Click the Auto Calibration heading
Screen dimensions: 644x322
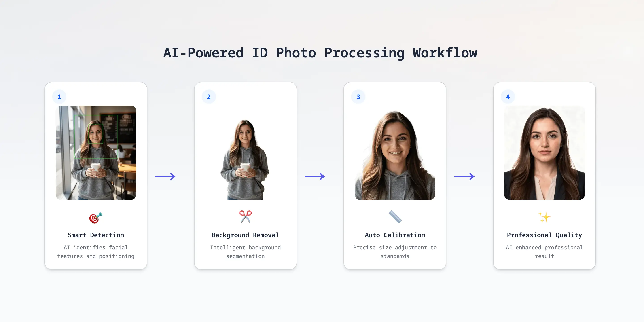[x=395, y=235]
